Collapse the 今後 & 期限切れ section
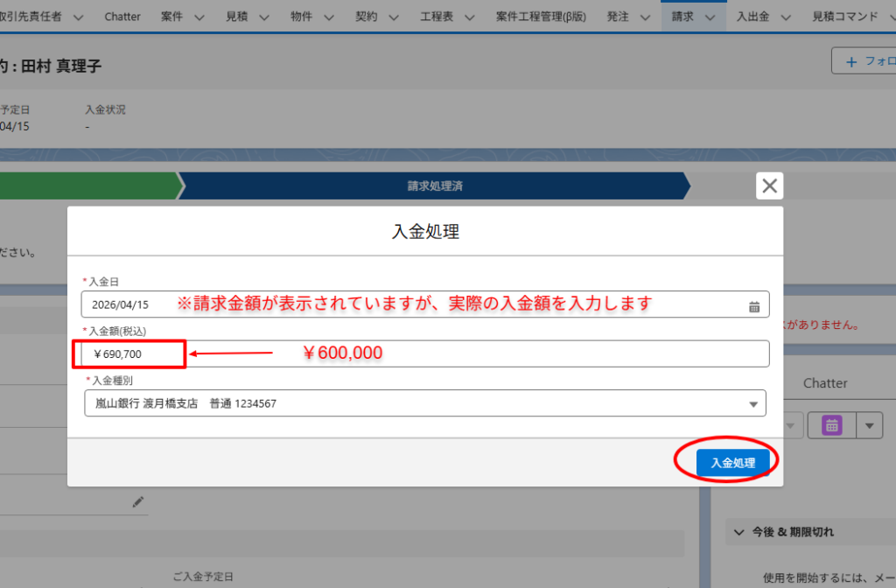Screen dimensions: 896x588 pyautogui.click(x=733, y=532)
